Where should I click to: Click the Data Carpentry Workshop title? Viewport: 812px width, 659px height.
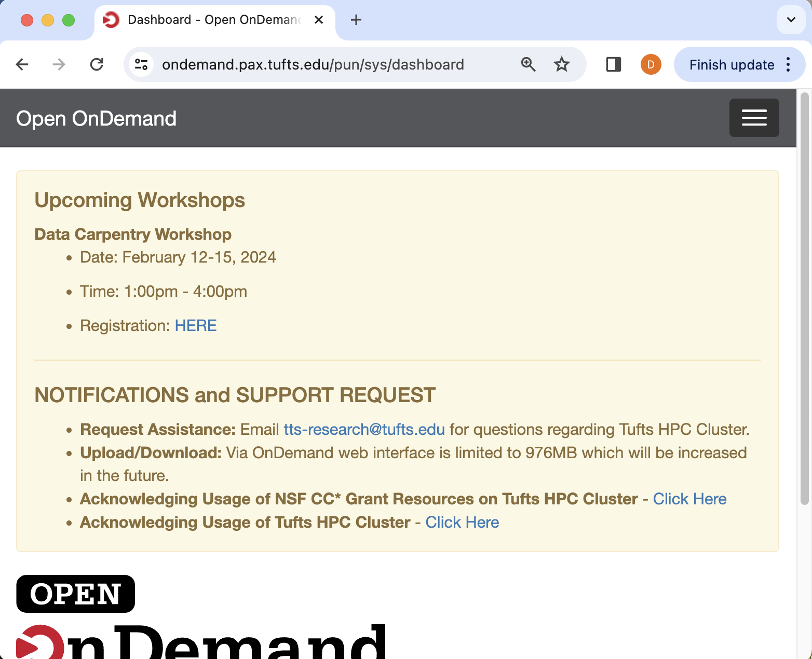click(133, 234)
